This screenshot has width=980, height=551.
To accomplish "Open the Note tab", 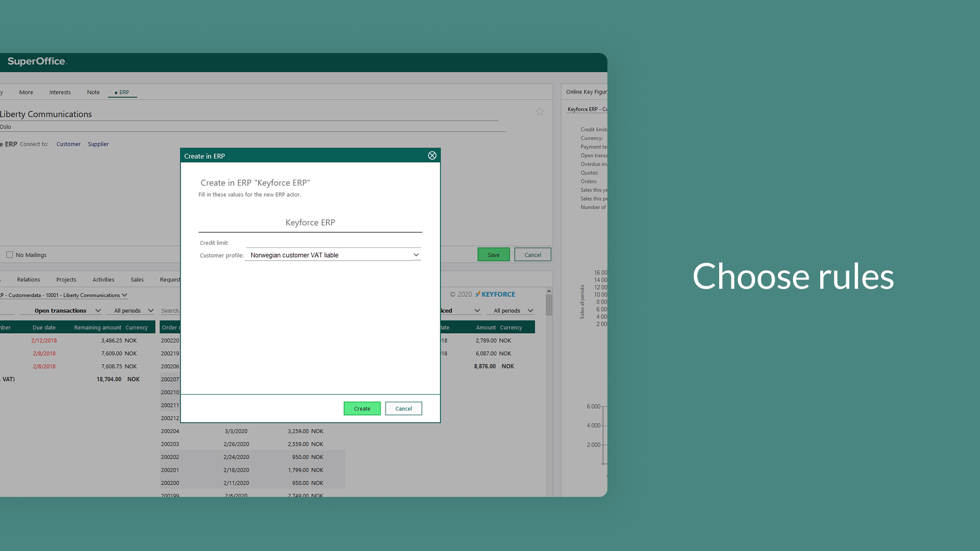I will [93, 92].
